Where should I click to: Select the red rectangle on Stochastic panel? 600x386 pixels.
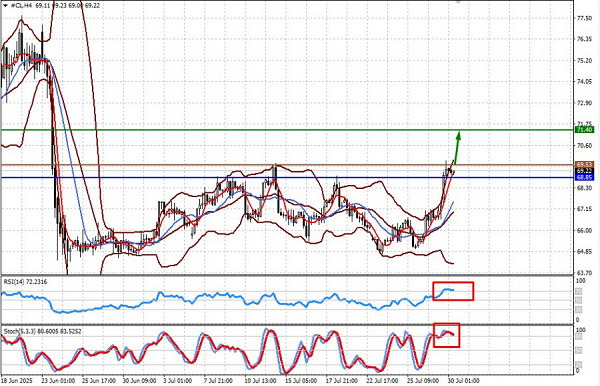[447, 336]
